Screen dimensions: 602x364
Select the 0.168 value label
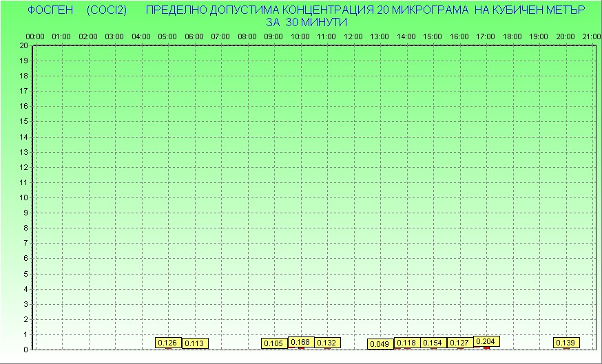[301, 342]
